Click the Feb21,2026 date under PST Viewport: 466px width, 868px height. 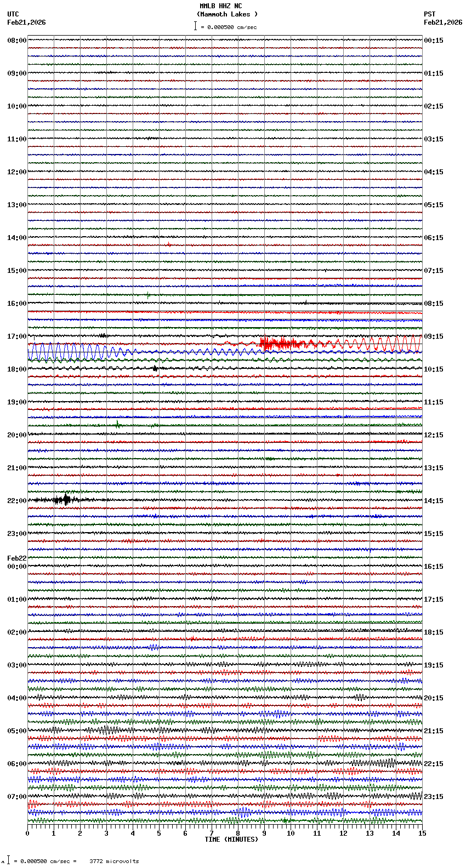tap(443, 22)
